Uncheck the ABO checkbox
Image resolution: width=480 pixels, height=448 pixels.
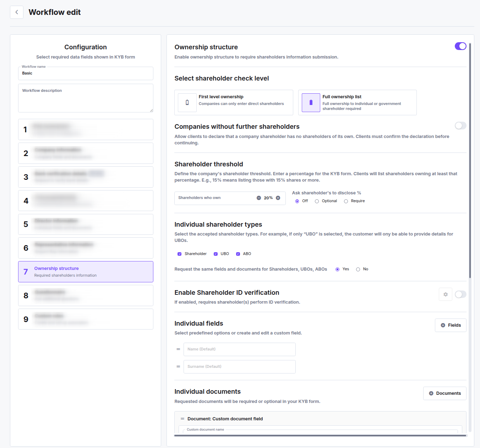238,254
